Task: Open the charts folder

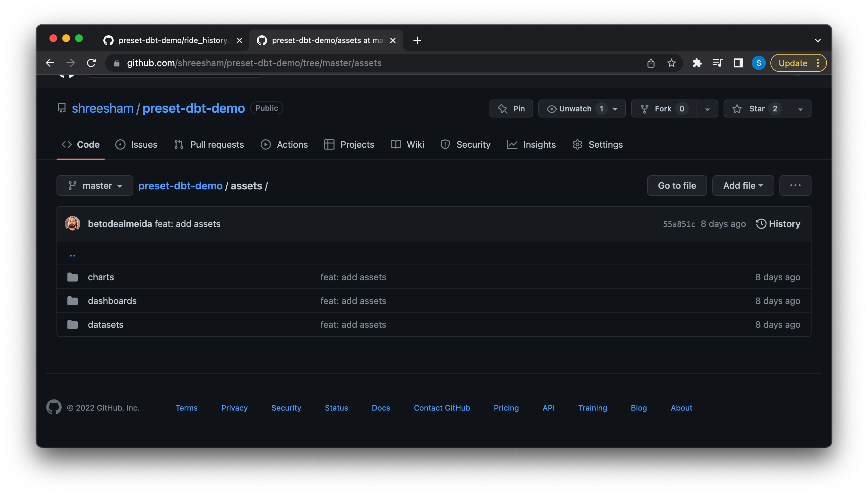Action: (x=100, y=277)
